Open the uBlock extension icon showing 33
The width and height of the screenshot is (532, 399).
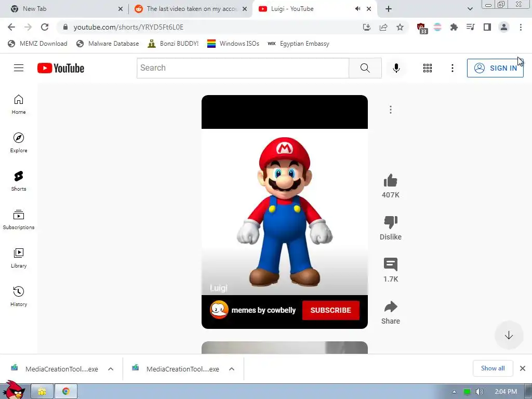click(x=422, y=28)
